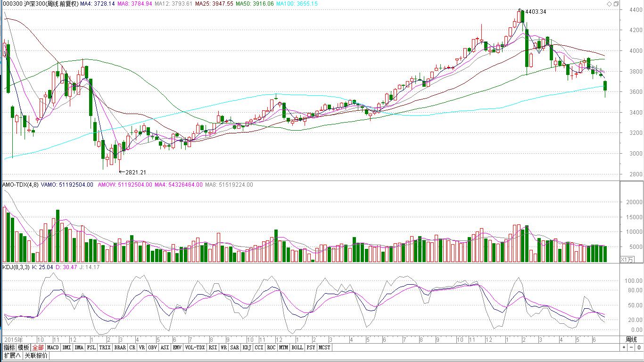Click the MA50: 3916.06 label

[x=255, y=4]
